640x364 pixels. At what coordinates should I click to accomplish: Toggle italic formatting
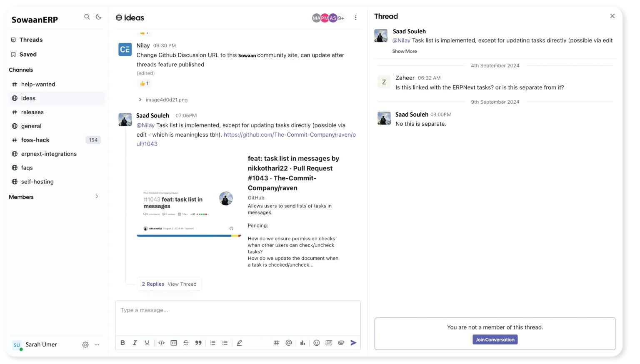(x=135, y=343)
